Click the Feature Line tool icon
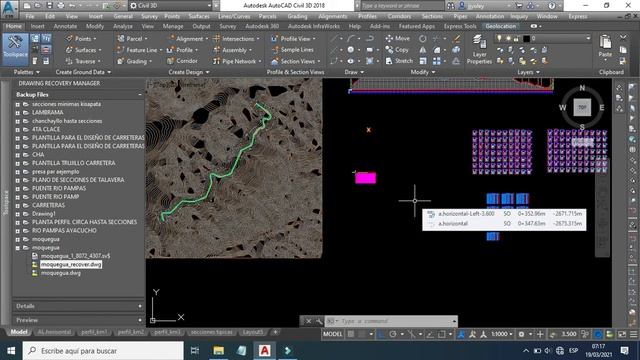Screen dimensions: 640x360 (121, 50)
